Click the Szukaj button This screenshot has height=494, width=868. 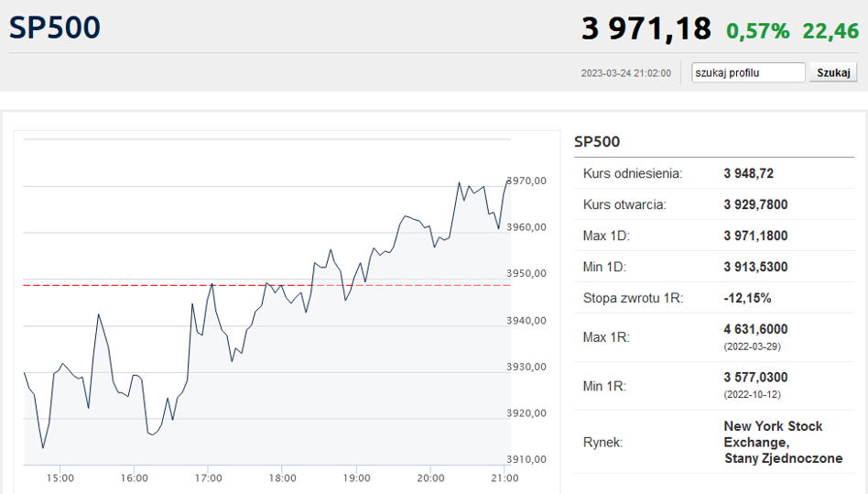[x=833, y=72]
